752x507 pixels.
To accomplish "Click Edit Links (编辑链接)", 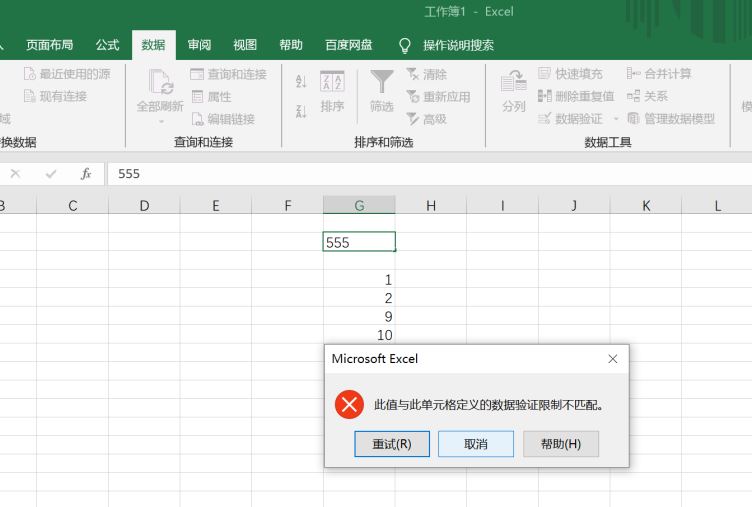I will (223, 119).
